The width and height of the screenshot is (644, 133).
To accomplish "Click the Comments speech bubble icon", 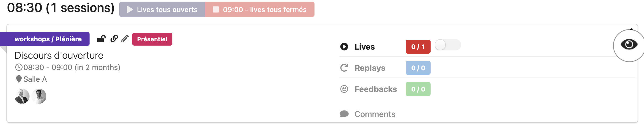I will [344, 114].
